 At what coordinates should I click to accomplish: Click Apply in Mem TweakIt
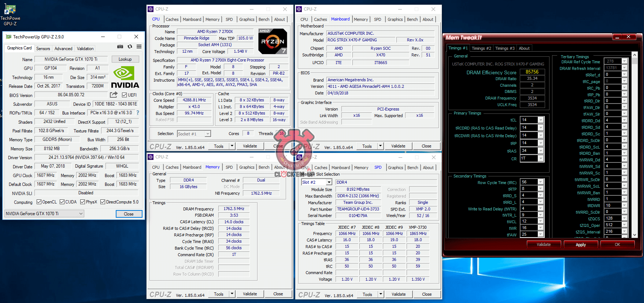pyautogui.click(x=581, y=245)
